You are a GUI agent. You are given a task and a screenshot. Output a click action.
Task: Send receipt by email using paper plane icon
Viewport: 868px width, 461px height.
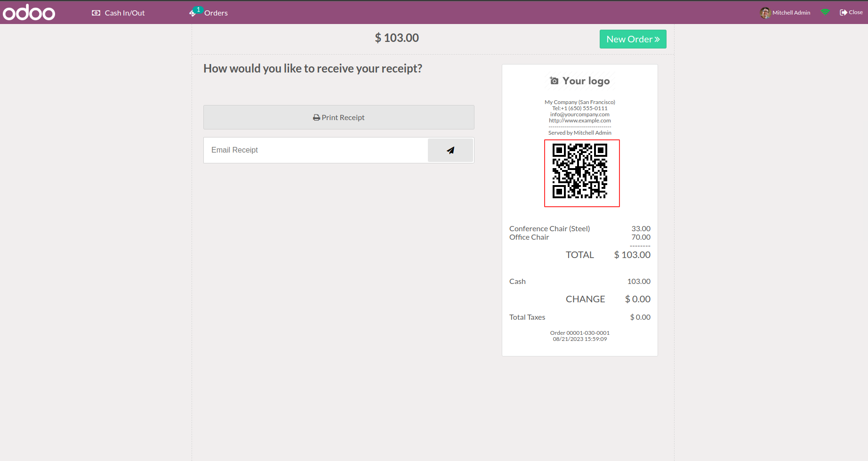click(450, 150)
